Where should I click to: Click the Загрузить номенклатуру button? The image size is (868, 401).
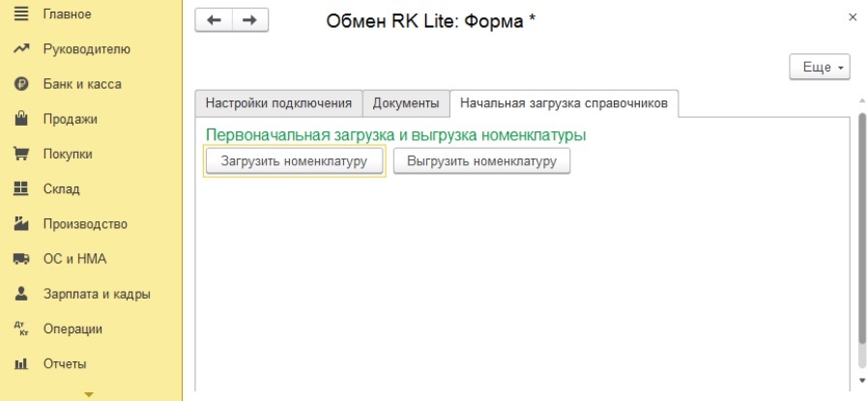coord(294,161)
